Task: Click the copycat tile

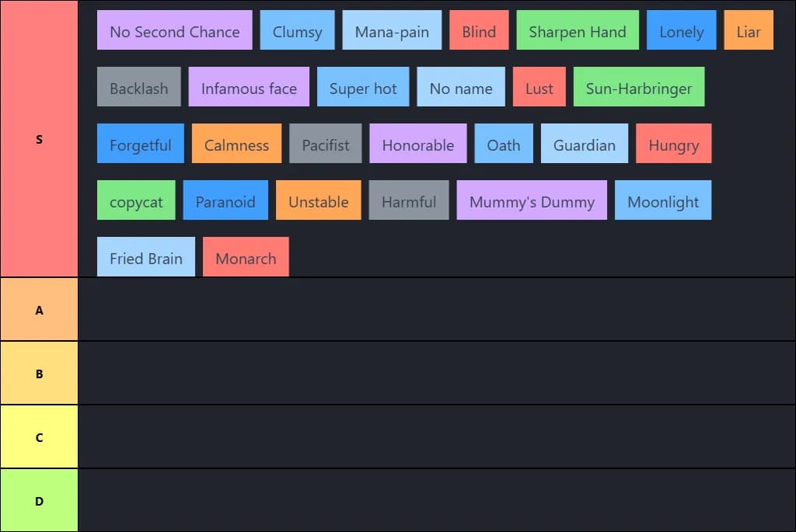Action: 136,201
